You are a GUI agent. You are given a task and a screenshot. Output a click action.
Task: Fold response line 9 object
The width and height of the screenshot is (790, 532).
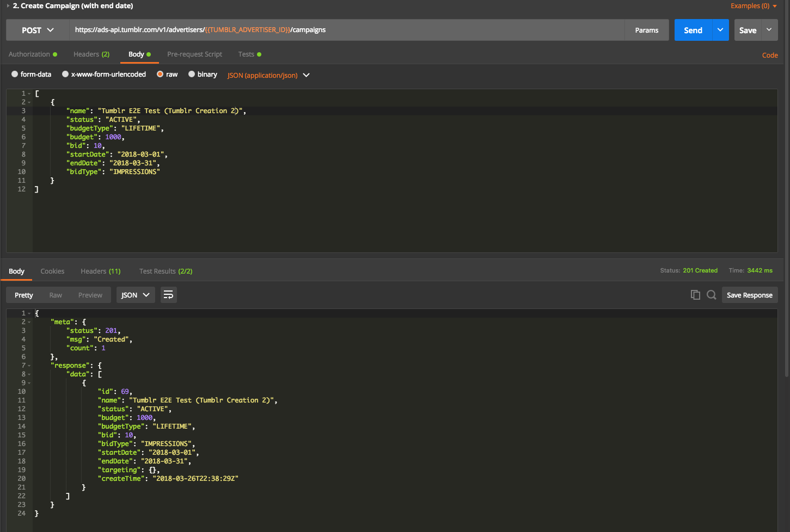[x=29, y=383]
